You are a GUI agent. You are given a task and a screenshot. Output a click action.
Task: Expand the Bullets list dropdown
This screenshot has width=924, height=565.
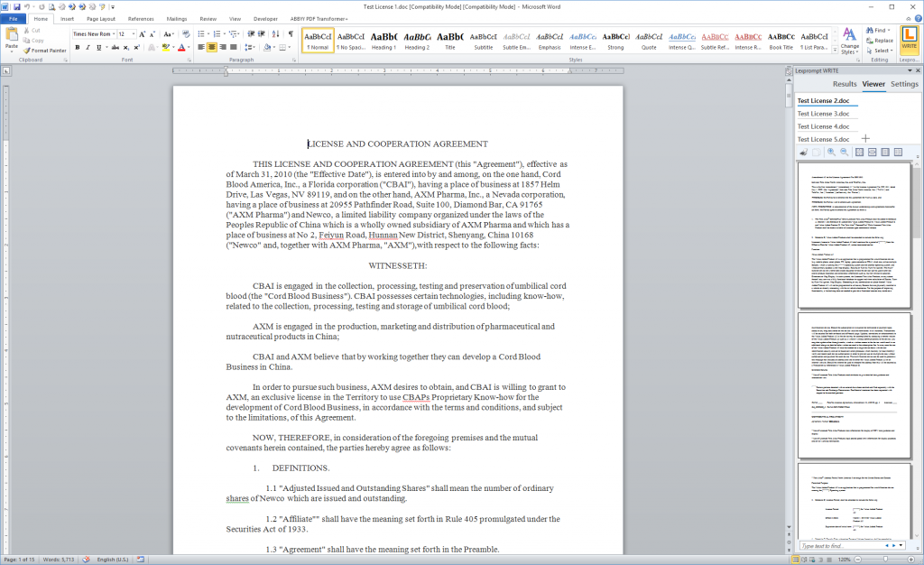tap(208, 34)
